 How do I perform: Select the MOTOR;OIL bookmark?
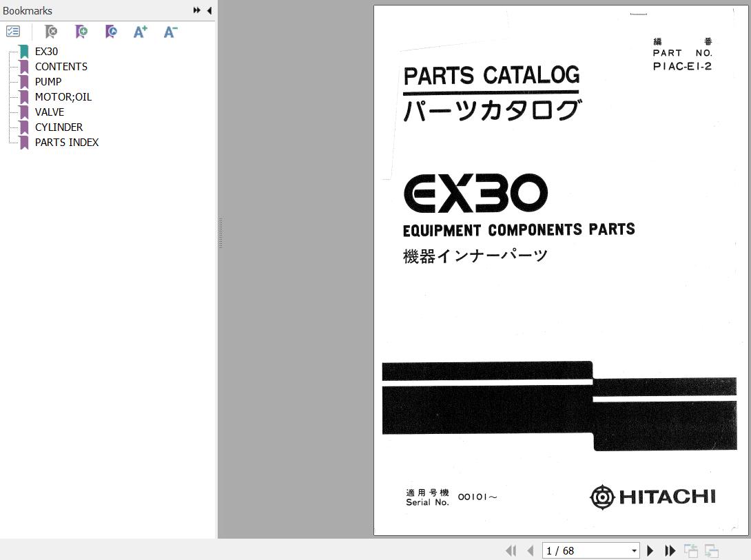point(63,96)
